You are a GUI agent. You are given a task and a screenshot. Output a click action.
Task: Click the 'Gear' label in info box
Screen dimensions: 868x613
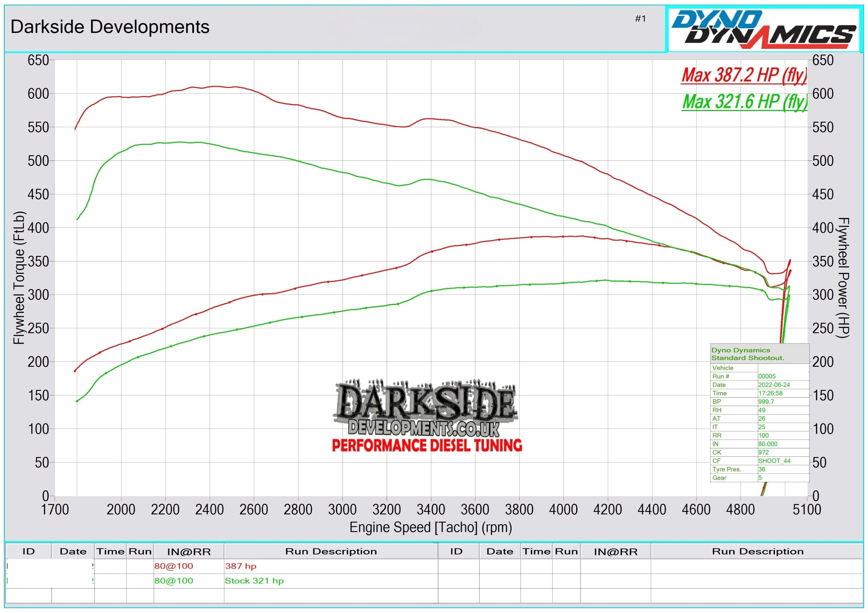[719, 478]
